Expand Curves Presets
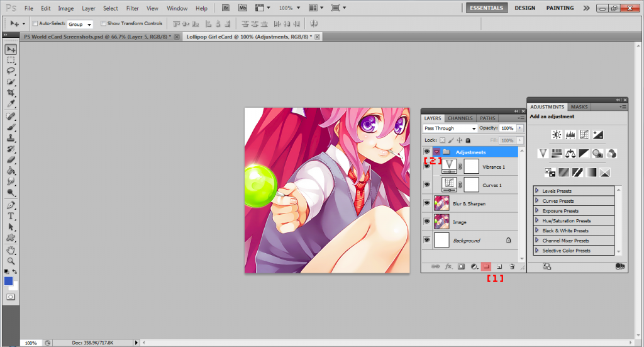 coord(537,201)
